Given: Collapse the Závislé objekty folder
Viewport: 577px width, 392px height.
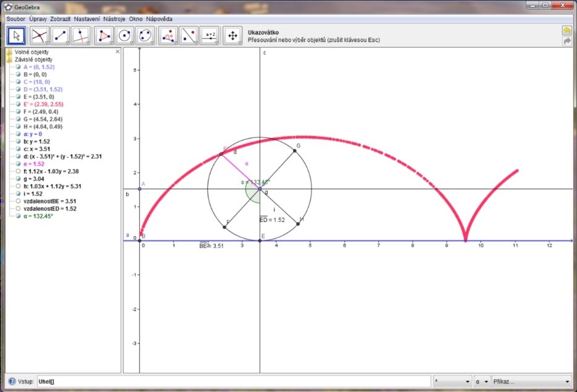Looking at the screenshot, I should coord(9,60).
